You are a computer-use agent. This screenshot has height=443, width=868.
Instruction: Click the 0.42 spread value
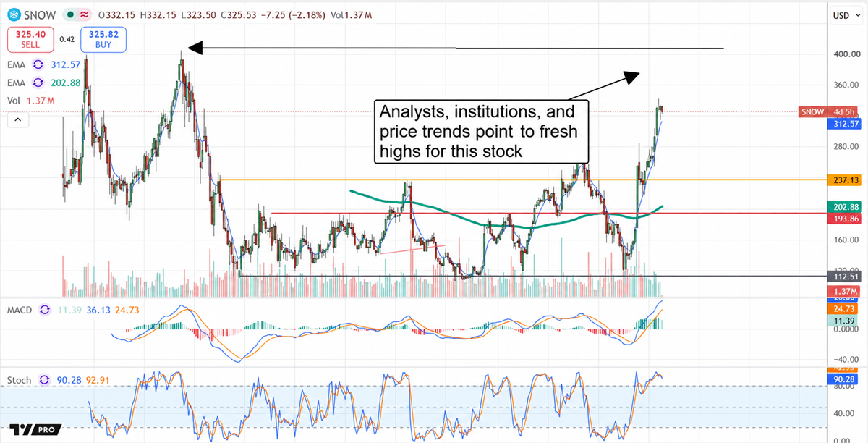pyautogui.click(x=67, y=40)
